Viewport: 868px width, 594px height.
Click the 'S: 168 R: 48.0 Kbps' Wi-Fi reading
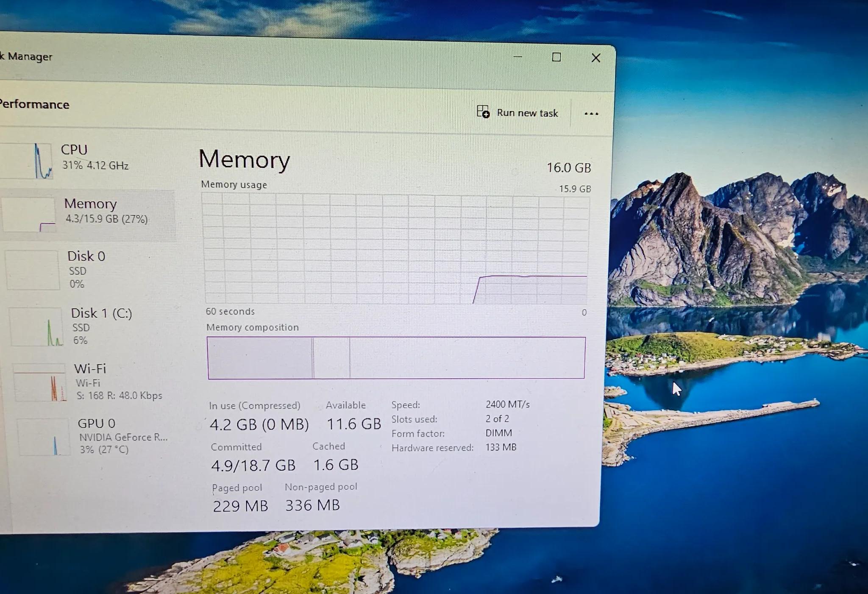(120, 396)
